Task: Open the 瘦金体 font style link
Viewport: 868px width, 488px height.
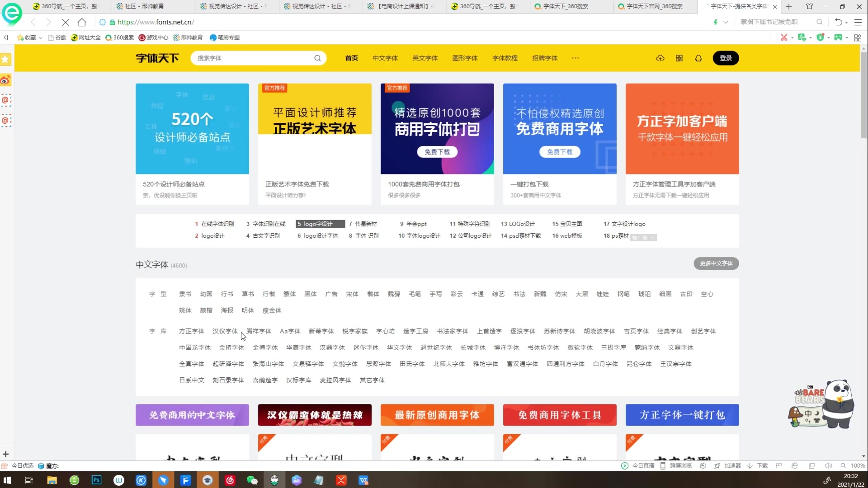Action: [272, 310]
